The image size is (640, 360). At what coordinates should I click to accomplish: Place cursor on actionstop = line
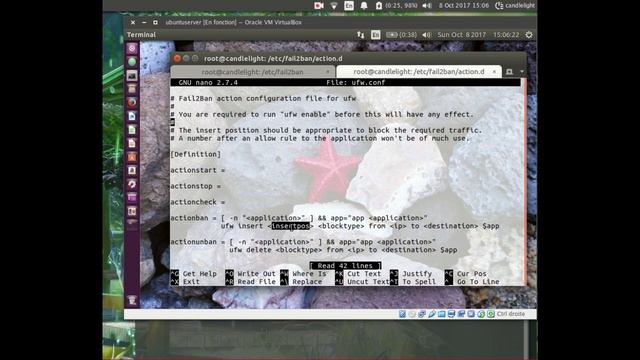point(196,186)
